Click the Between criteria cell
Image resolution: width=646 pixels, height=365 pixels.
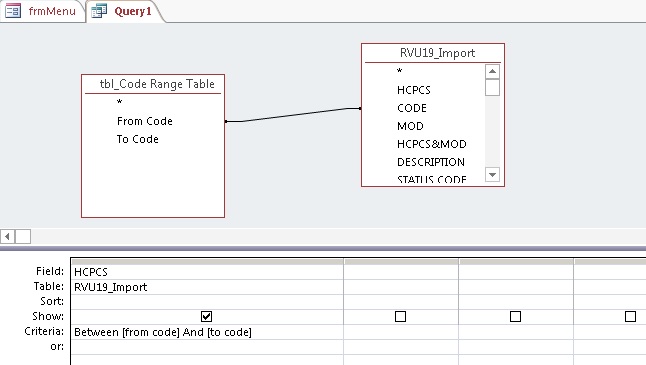[207, 332]
